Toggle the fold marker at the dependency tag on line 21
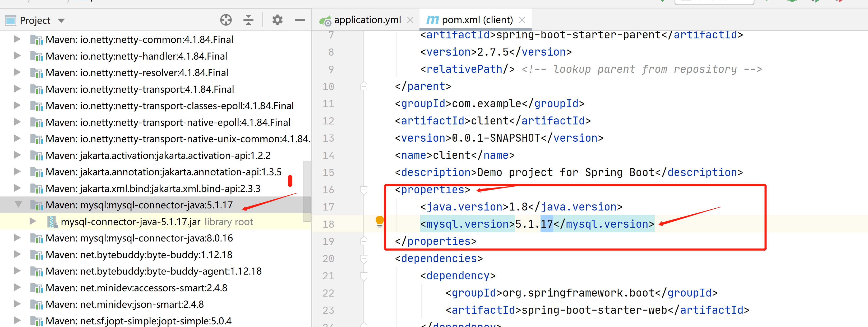 tap(364, 276)
